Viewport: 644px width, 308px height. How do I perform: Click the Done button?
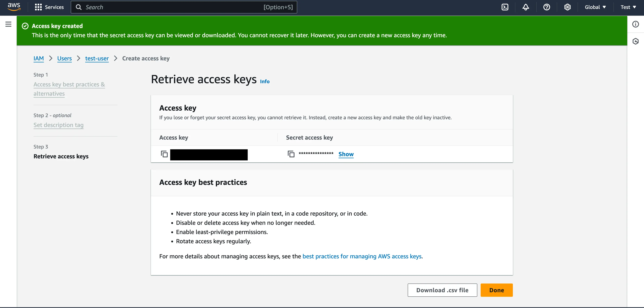click(x=496, y=290)
